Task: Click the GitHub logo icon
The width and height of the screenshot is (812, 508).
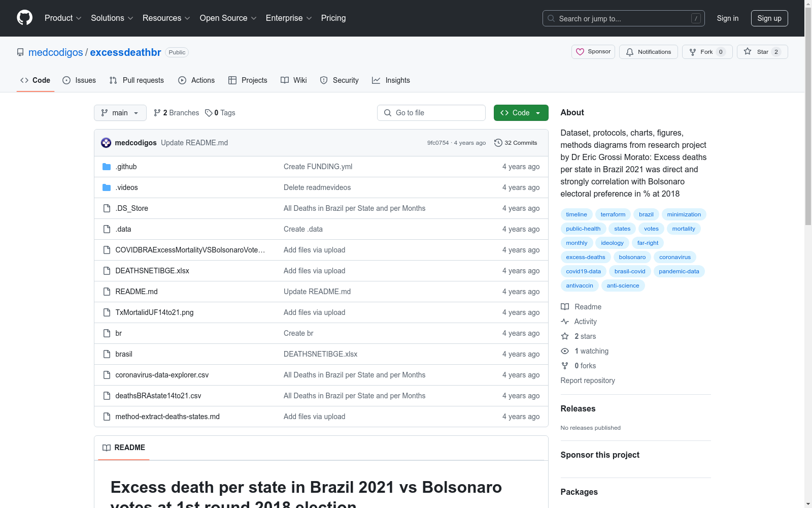Action: pos(24,18)
